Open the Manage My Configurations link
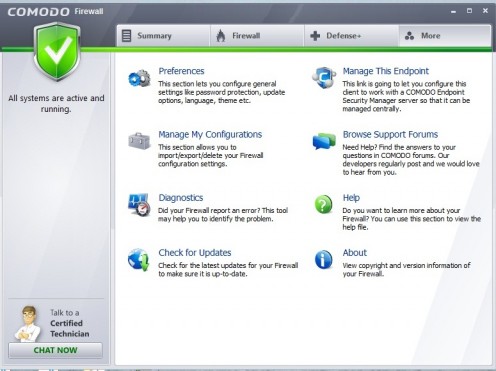The height and width of the screenshot is (371, 496). [x=210, y=134]
